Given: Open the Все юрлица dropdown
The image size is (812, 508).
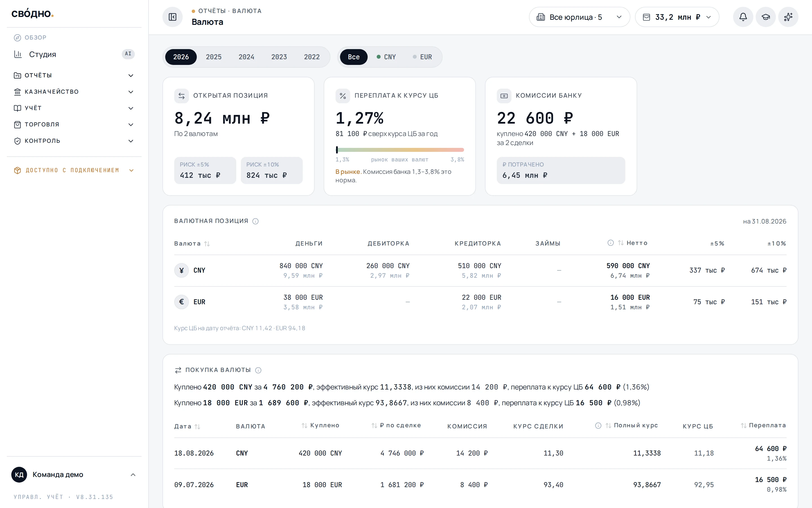Looking at the screenshot, I should (579, 17).
